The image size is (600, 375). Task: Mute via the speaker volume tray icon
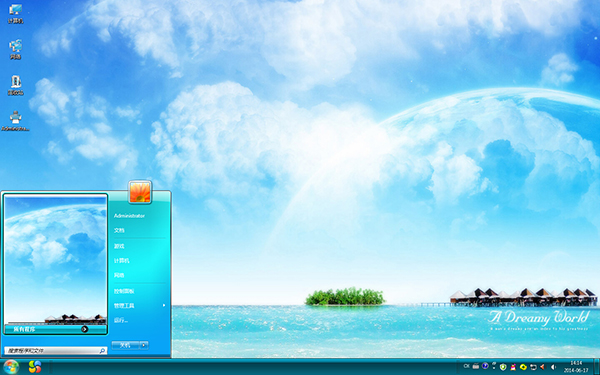(x=553, y=367)
